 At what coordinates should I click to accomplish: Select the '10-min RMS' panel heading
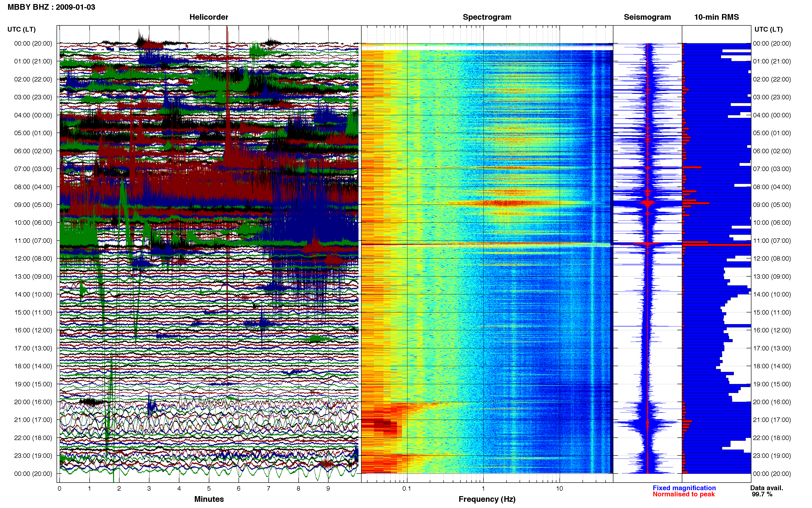tap(716, 17)
